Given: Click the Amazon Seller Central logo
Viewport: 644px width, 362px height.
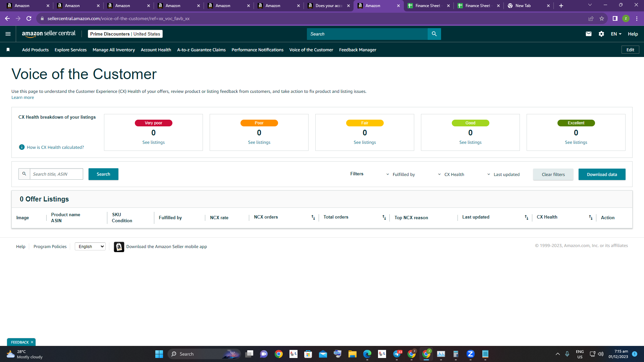Looking at the screenshot, I should pyautogui.click(x=49, y=34).
